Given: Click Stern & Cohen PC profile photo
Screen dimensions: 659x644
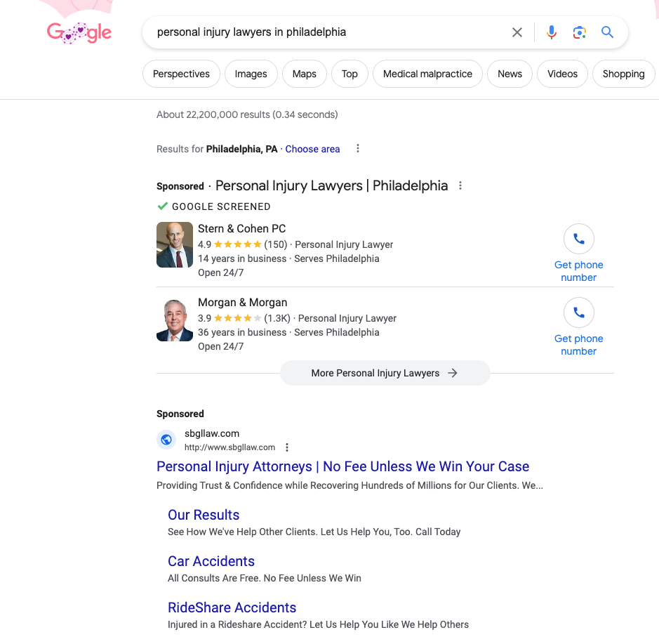Looking at the screenshot, I should coord(175,245).
